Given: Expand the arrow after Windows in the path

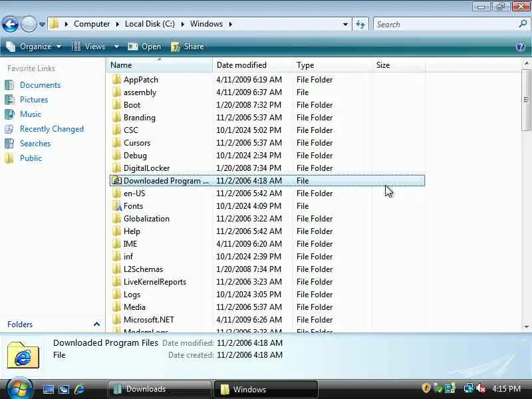Looking at the screenshot, I should pyautogui.click(x=230, y=24).
